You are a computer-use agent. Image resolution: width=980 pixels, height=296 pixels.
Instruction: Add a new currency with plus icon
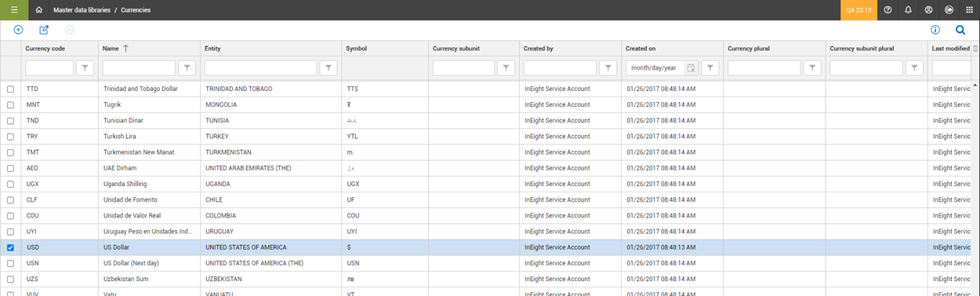(x=19, y=30)
